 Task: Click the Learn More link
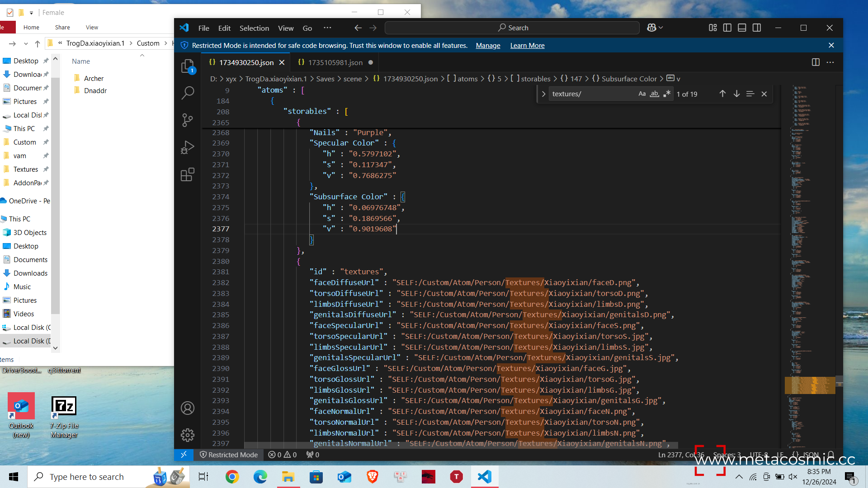527,46
